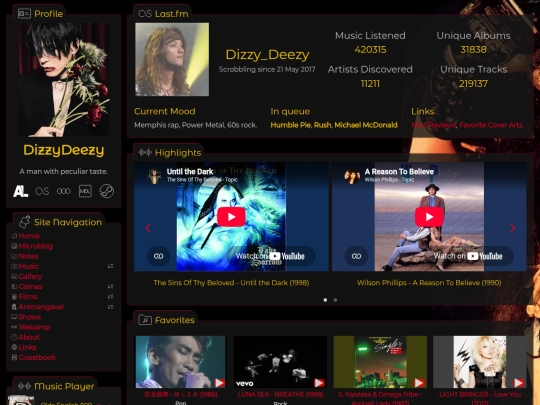
Task: Open the Games page
Action: click(31, 287)
